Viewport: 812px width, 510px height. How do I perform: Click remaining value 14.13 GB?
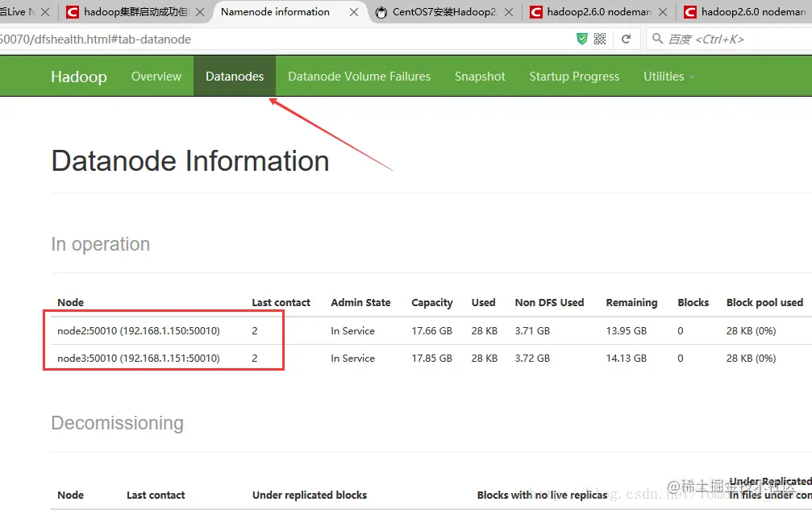pyautogui.click(x=626, y=359)
